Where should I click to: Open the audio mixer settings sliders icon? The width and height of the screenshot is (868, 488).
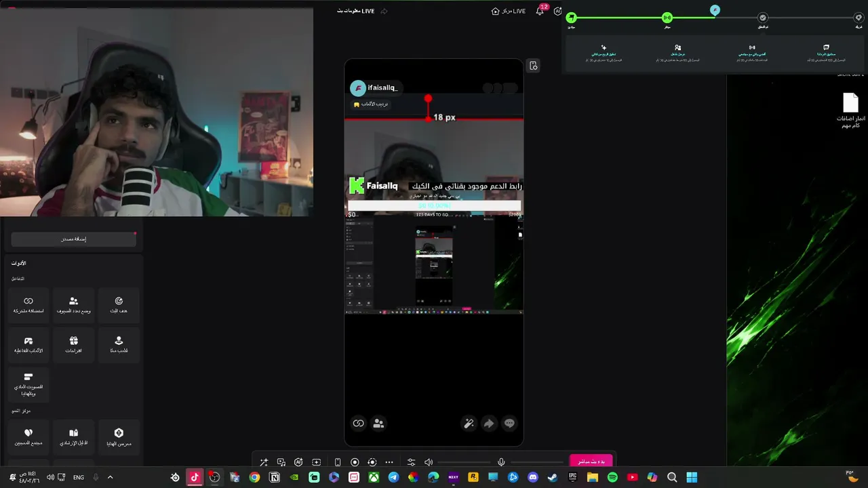tap(411, 462)
